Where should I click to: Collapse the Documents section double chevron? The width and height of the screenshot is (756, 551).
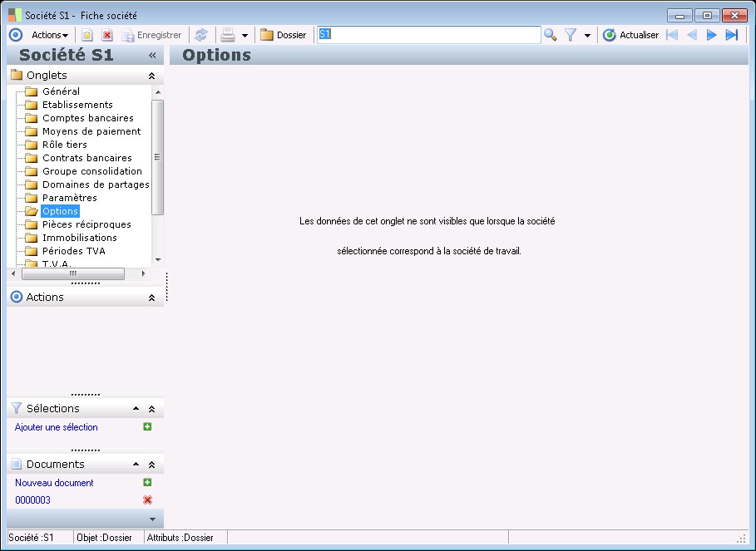pos(151,465)
